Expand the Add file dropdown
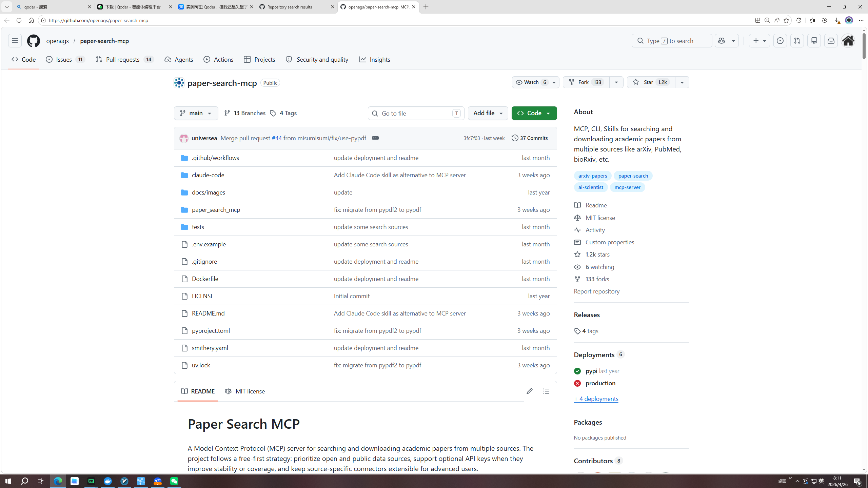This screenshot has height=488, width=868. point(488,113)
